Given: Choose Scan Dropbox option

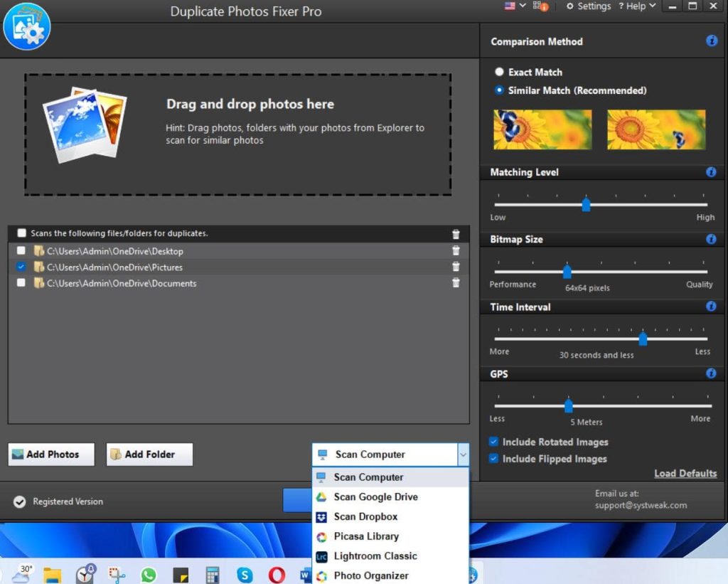Looking at the screenshot, I should (x=390, y=516).
